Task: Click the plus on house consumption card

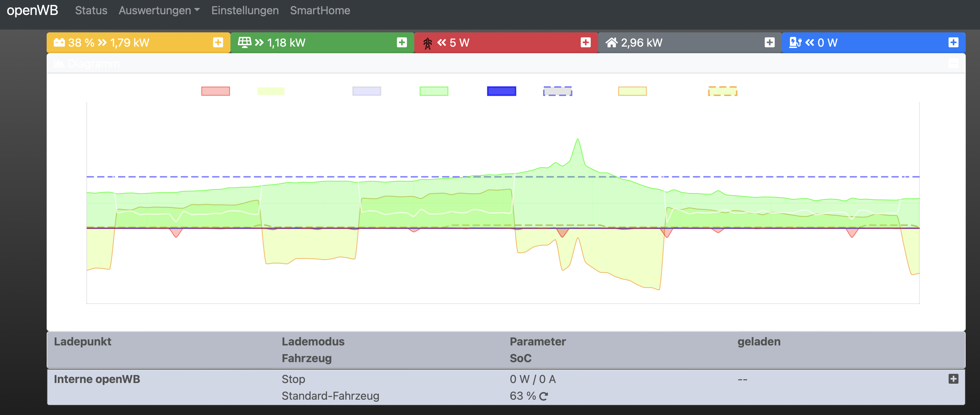Action: coord(769,42)
